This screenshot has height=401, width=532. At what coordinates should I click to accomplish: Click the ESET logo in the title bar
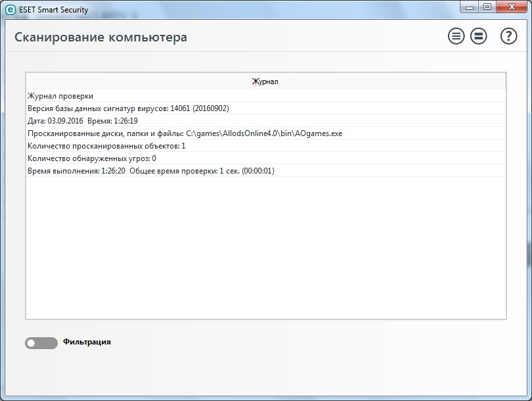pos(11,9)
